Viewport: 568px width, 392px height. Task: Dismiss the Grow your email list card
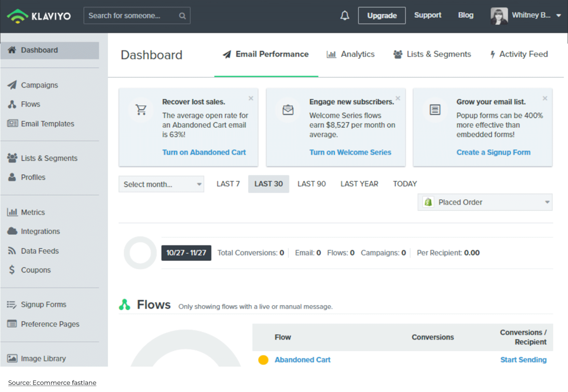coord(545,98)
